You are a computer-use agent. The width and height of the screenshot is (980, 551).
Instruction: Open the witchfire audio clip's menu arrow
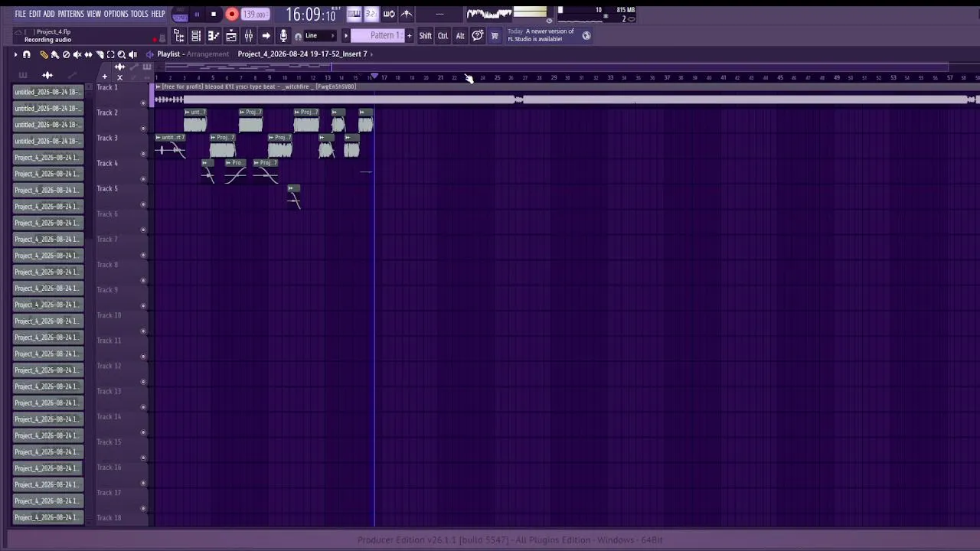point(158,87)
